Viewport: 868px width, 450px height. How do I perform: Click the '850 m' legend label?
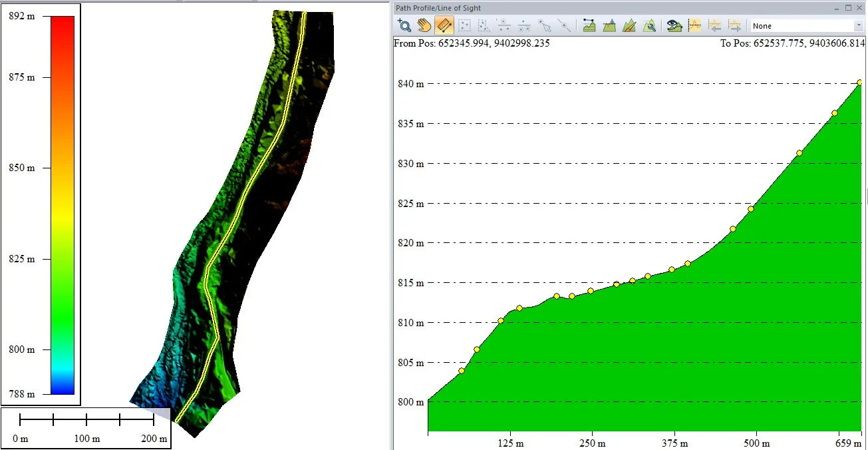[22, 168]
